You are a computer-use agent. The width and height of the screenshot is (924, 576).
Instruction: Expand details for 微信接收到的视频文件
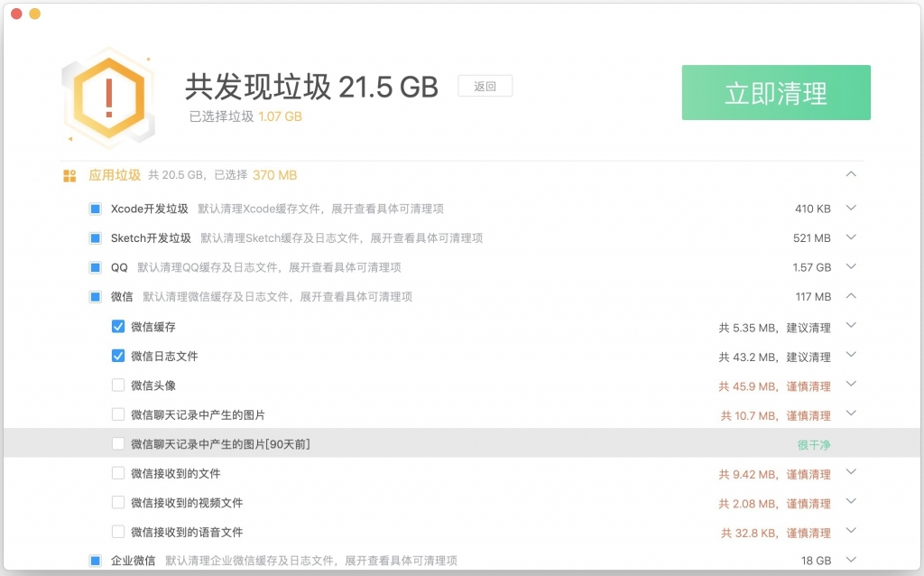[x=851, y=502]
